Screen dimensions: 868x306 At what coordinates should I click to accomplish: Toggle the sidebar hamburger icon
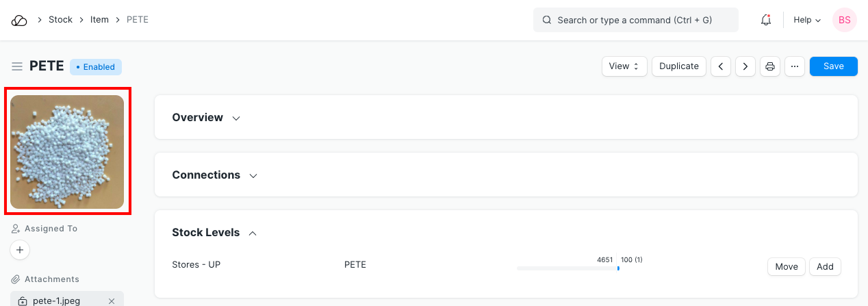click(17, 66)
